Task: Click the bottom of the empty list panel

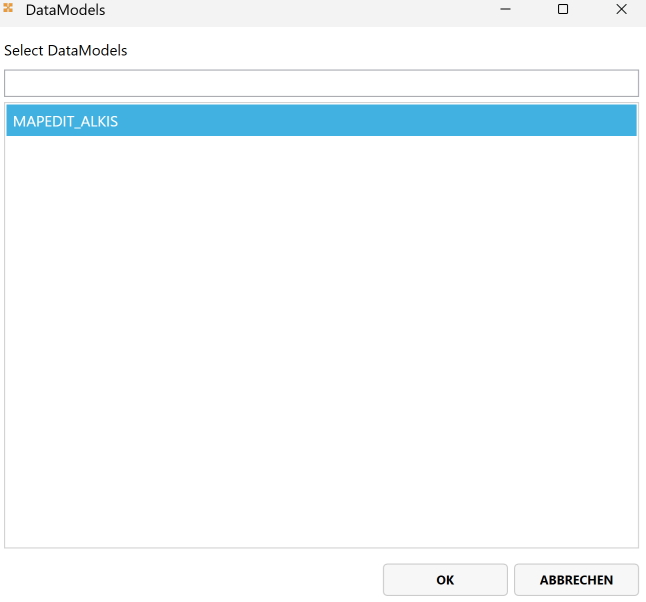Action: tap(320, 535)
